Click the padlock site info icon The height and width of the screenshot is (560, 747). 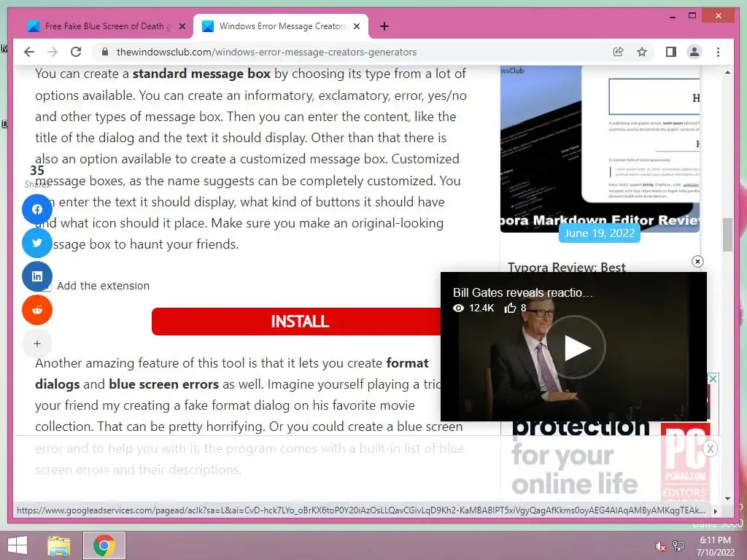[105, 52]
